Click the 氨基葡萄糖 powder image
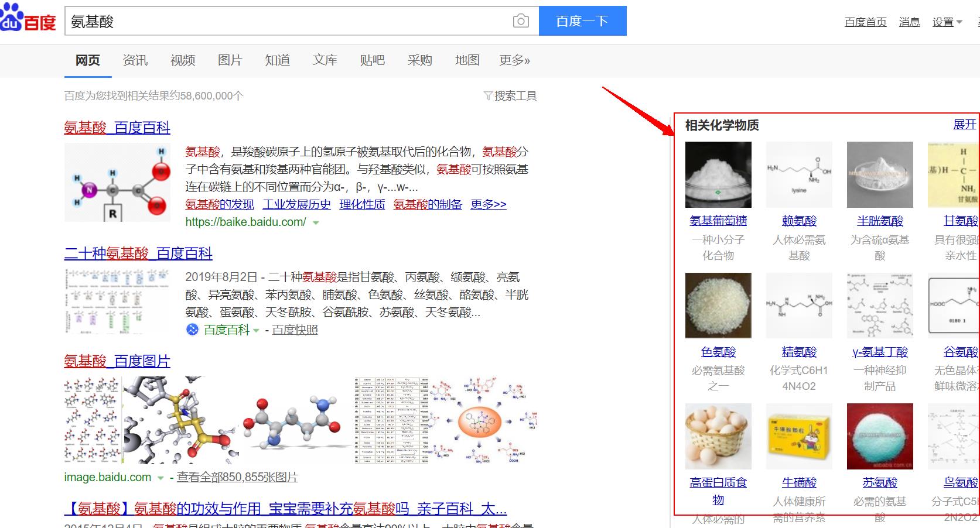Viewport: 980px width, 528px height. tap(718, 174)
